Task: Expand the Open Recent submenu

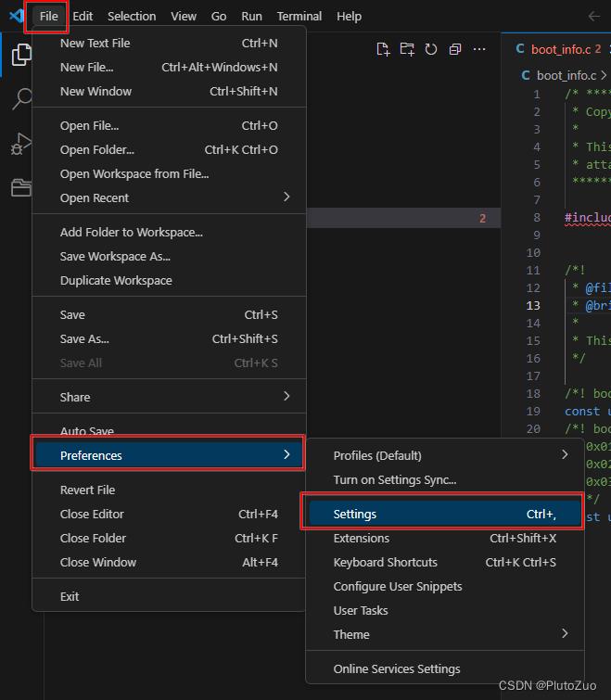Action: [169, 197]
